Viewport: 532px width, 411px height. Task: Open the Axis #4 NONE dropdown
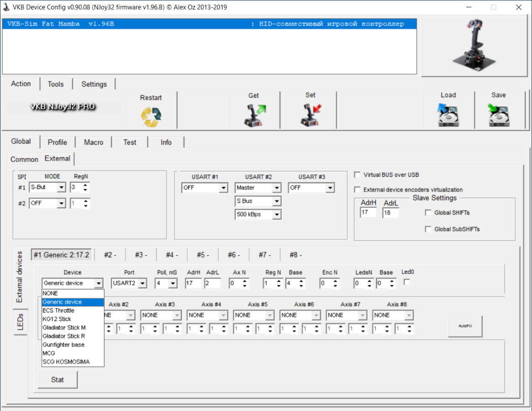[223, 315]
